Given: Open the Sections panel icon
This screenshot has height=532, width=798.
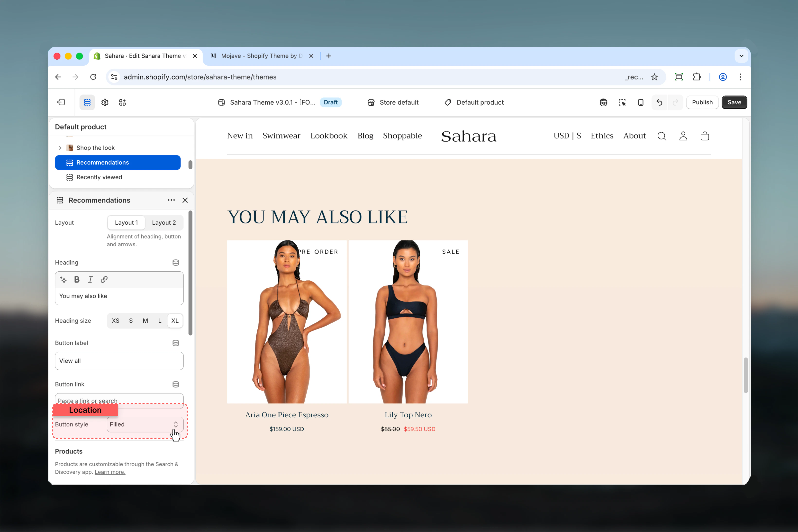Looking at the screenshot, I should click(x=87, y=102).
